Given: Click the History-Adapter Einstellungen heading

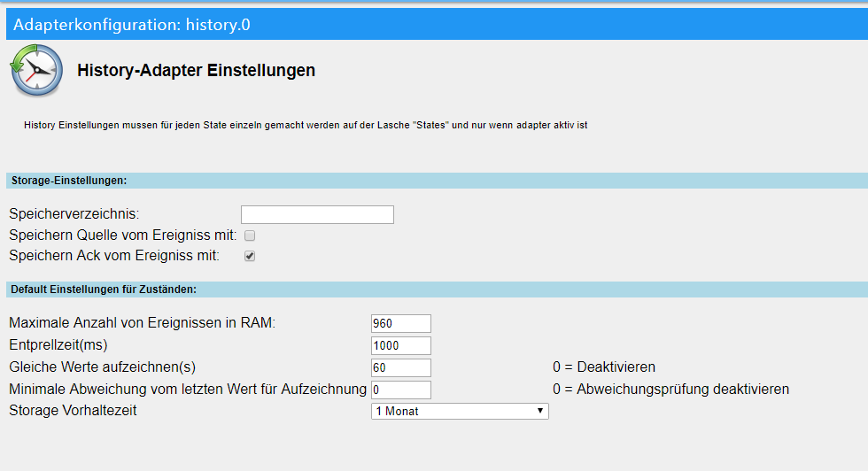Looking at the screenshot, I should [197, 71].
